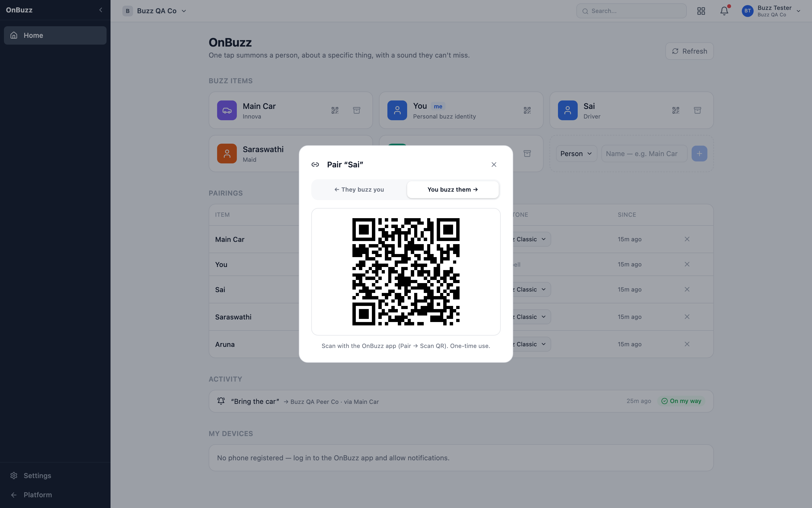
Task: Click the Main Car car icon
Action: click(x=227, y=110)
